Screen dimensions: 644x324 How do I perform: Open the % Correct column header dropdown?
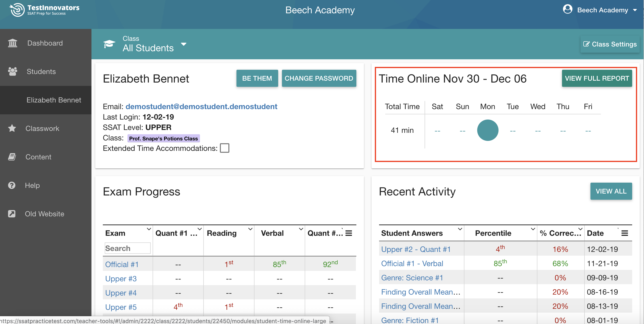(x=581, y=229)
